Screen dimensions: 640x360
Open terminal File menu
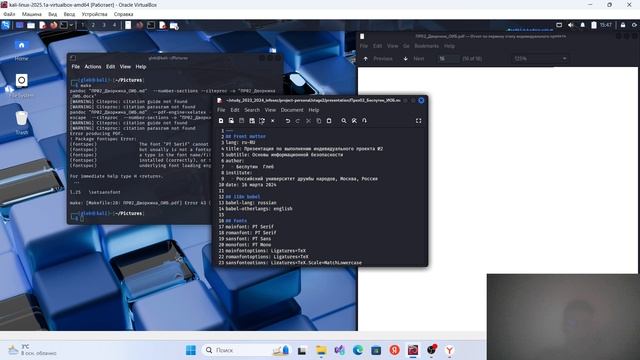[76, 67]
